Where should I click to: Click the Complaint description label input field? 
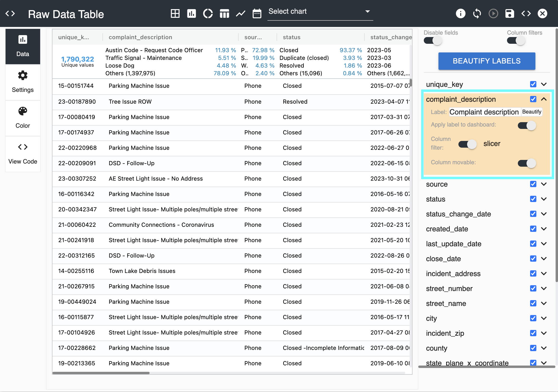pos(484,112)
